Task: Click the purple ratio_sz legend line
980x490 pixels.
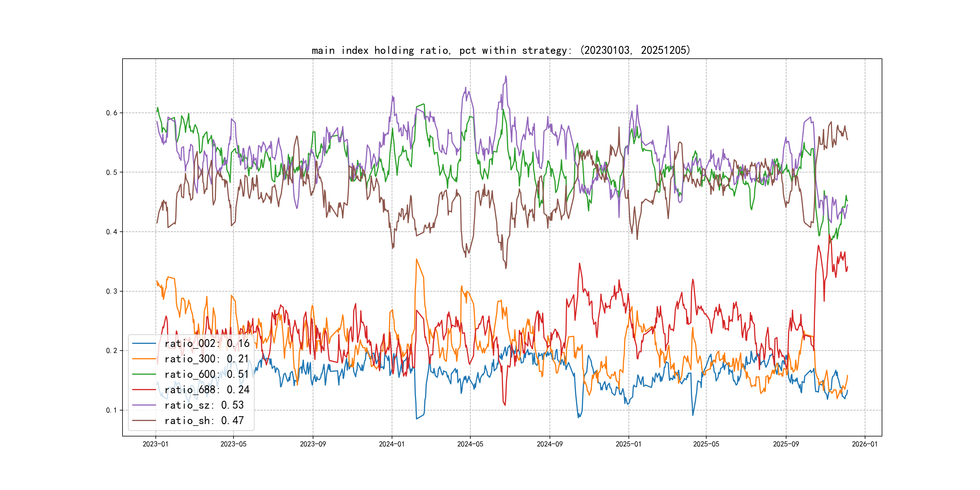Action: pyautogui.click(x=144, y=405)
